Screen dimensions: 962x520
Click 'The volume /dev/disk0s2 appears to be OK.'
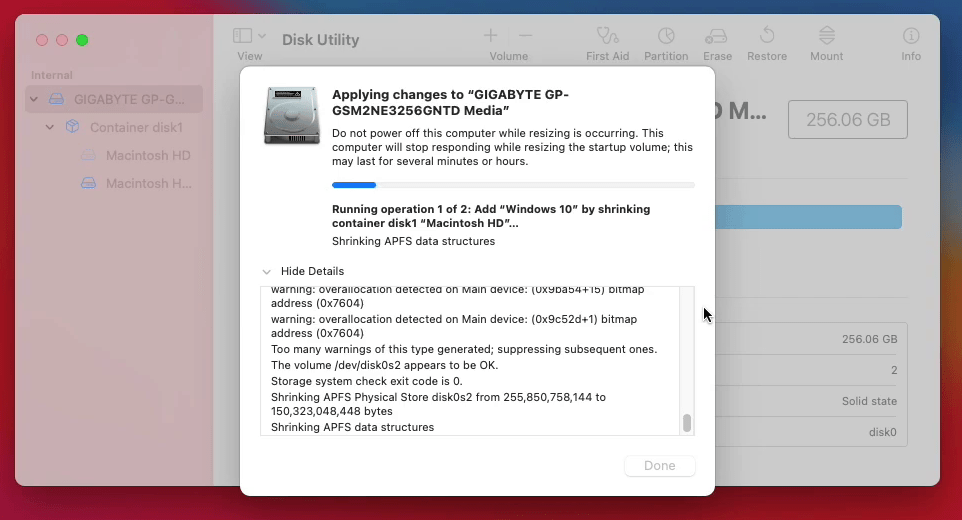(384, 365)
